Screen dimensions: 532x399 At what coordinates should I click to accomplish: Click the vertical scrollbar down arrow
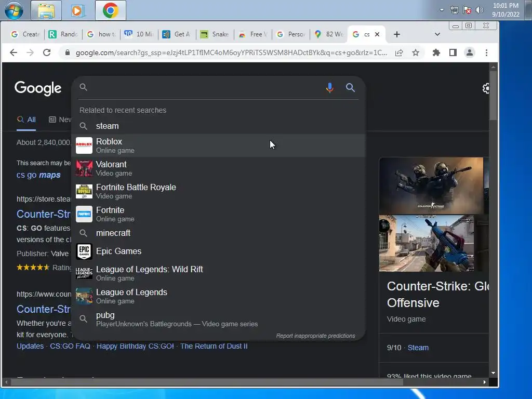pos(493,373)
